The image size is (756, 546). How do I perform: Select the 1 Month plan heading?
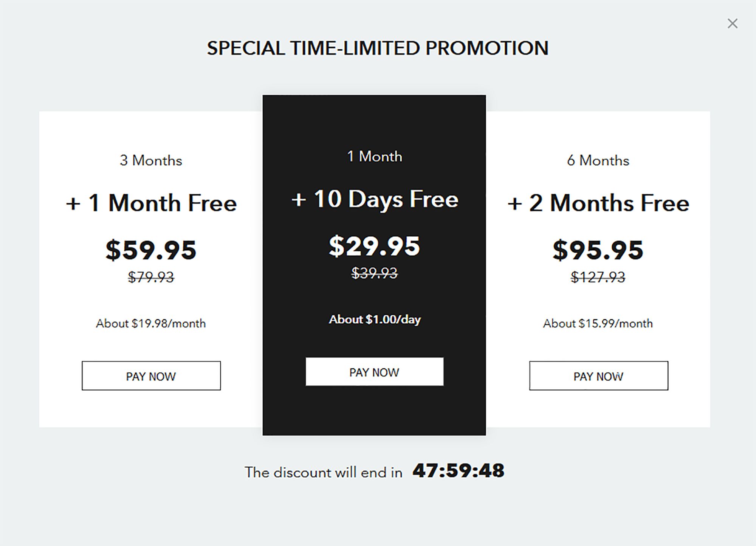(x=375, y=156)
